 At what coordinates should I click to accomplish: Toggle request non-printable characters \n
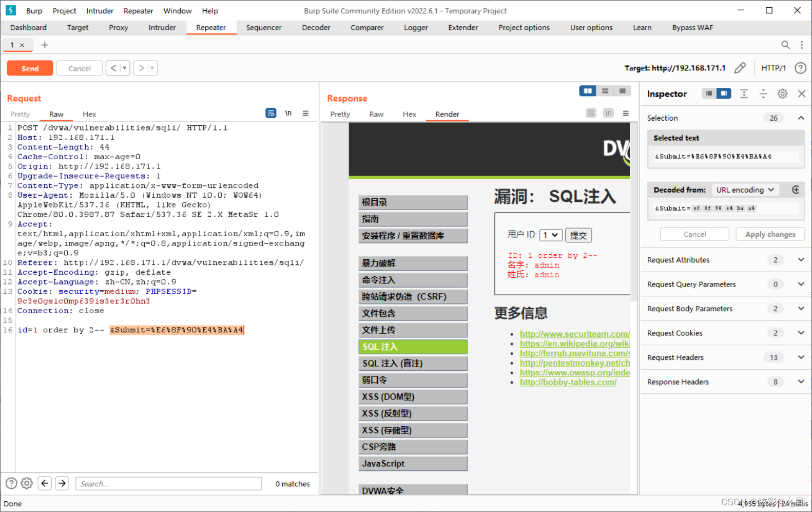[x=288, y=113]
